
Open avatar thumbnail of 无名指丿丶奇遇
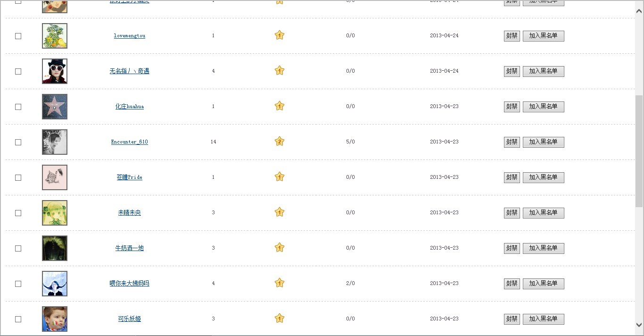point(55,71)
